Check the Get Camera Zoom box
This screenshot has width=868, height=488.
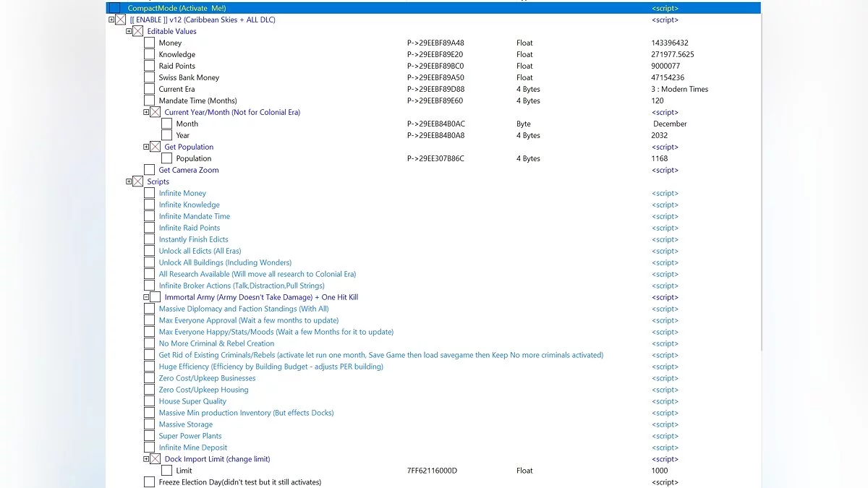(x=149, y=170)
